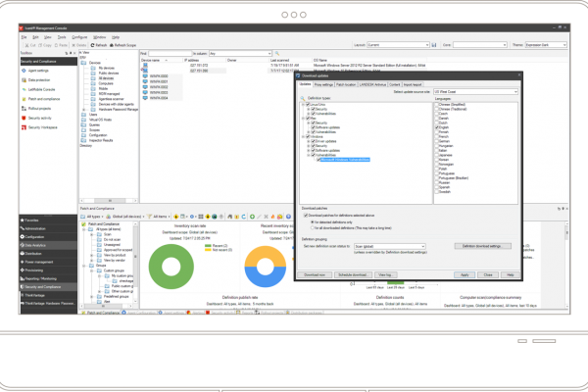Image resolution: width=588 pixels, height=392 pixels.
Task: Click the Download now button
Action: point(315,275)
